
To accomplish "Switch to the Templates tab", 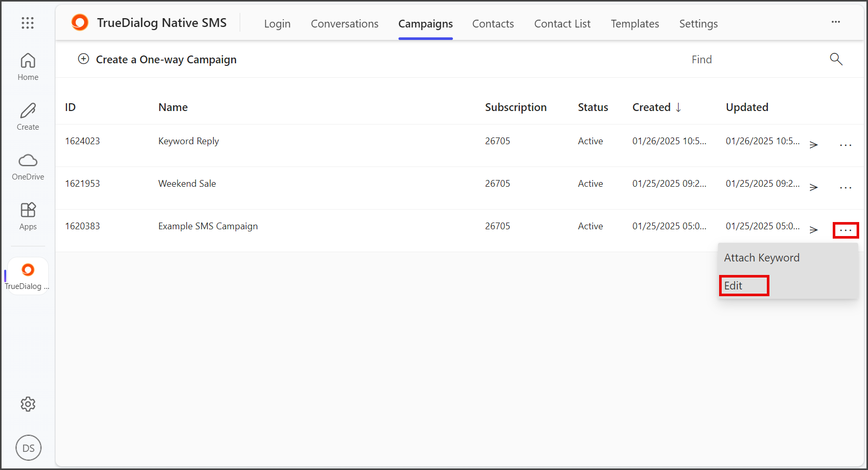I will click(635, 24).
